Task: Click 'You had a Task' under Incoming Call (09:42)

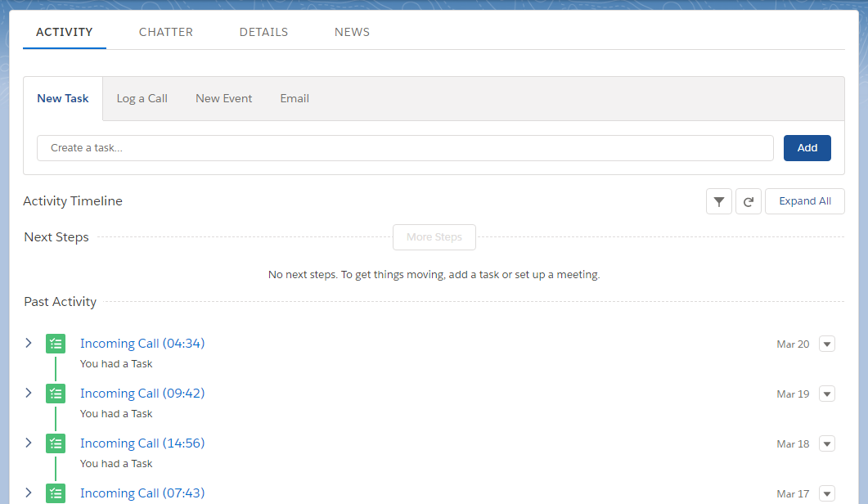Action: (116, 414)
